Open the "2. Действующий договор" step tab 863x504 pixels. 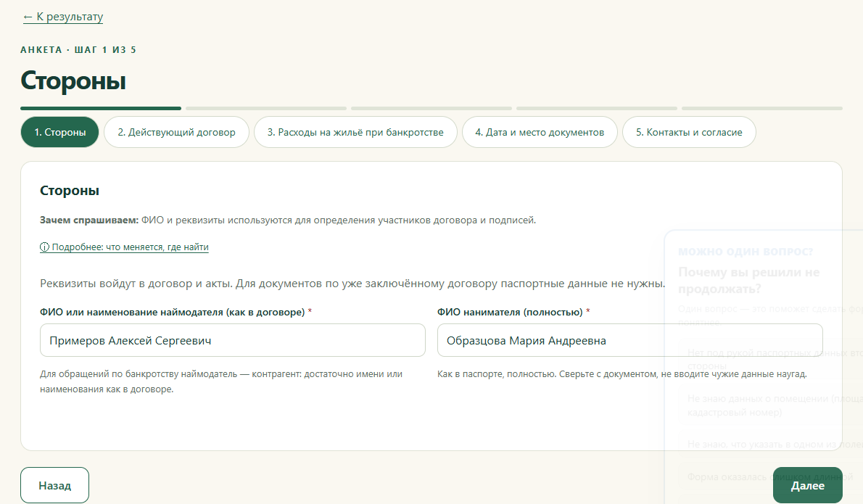coord(176,132)
